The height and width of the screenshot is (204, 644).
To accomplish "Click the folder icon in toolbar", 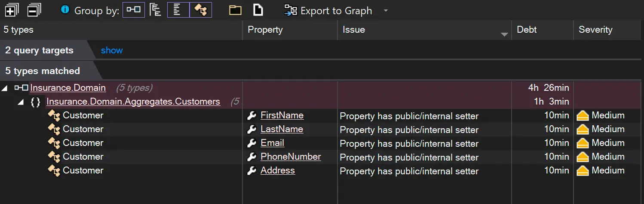I will coord(235,10).
